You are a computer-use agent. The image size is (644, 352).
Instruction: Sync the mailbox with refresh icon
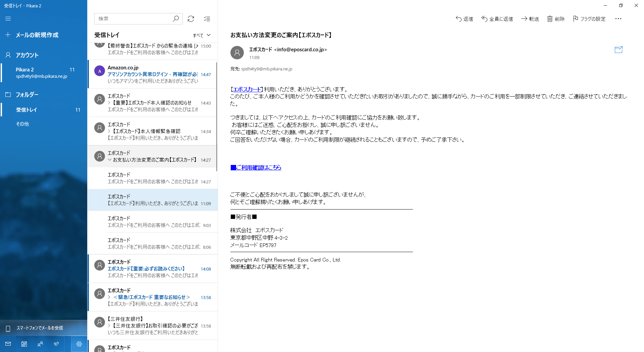pyautogui.click(x=191, y=19)
